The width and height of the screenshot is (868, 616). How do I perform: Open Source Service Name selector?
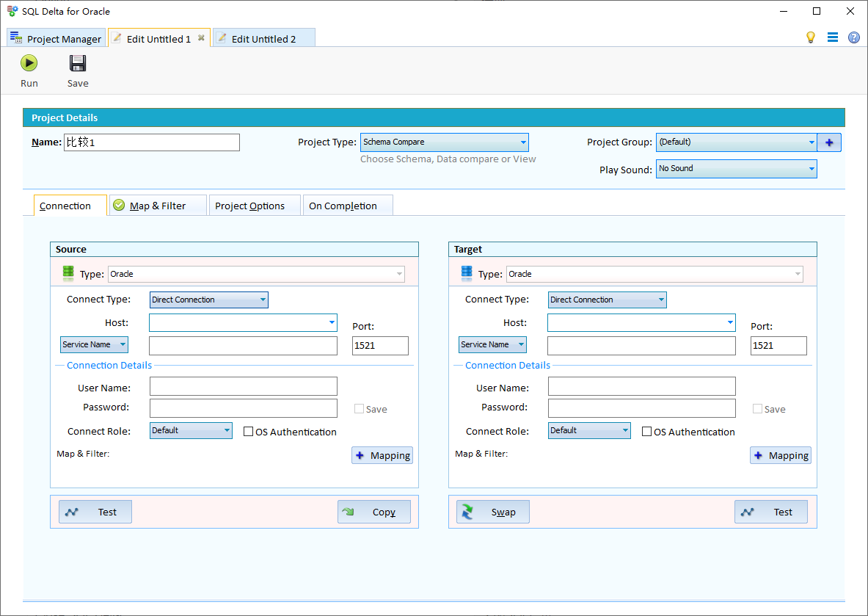click(x=94, y=344)
